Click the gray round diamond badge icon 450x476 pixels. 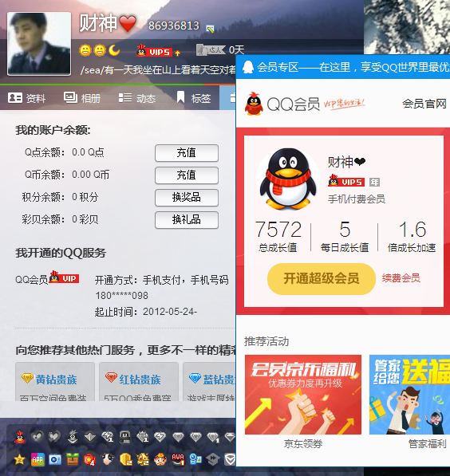pos(90,437)
